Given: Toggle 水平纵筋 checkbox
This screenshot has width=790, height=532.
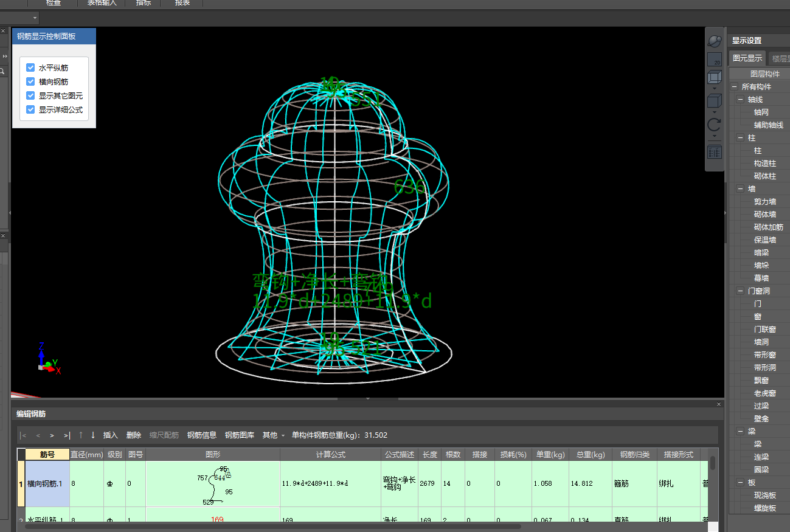Looking at the screenshot, I should pyautogui.click(x=31, y=67).
